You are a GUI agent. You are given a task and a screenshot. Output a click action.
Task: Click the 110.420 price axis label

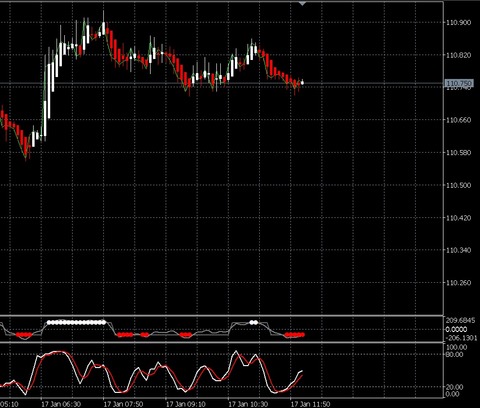[459, 218]
